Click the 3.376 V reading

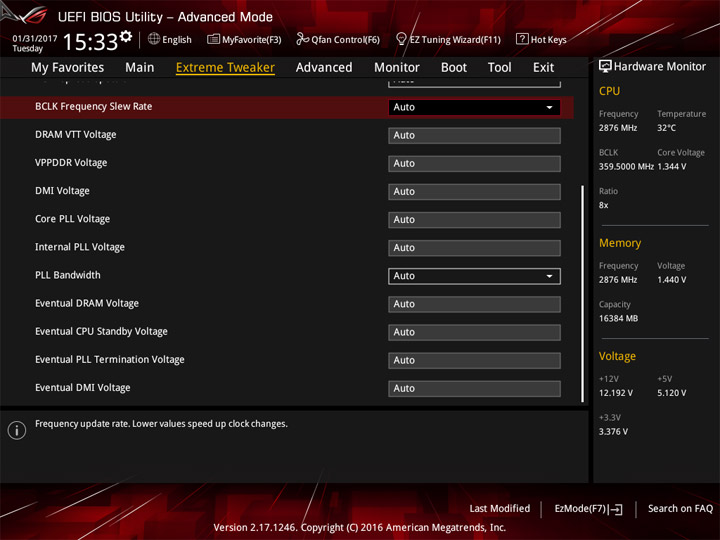[613, 432]
